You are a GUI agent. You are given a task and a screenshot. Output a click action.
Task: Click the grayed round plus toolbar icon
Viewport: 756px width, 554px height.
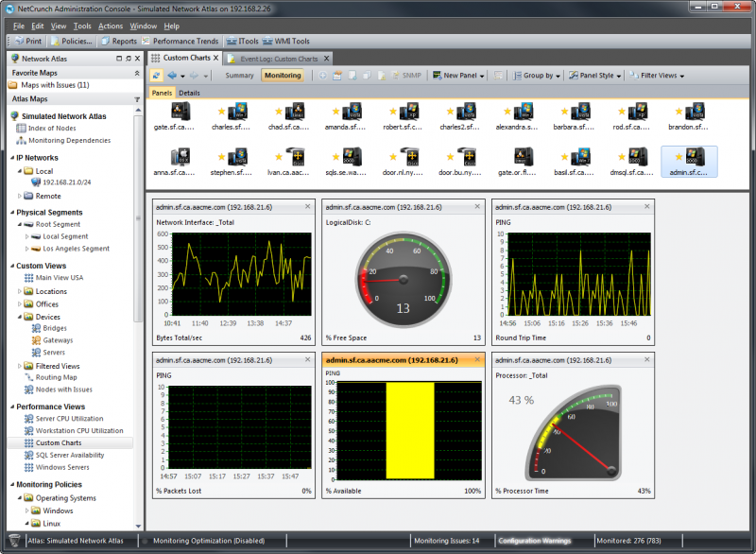[322, 76]
